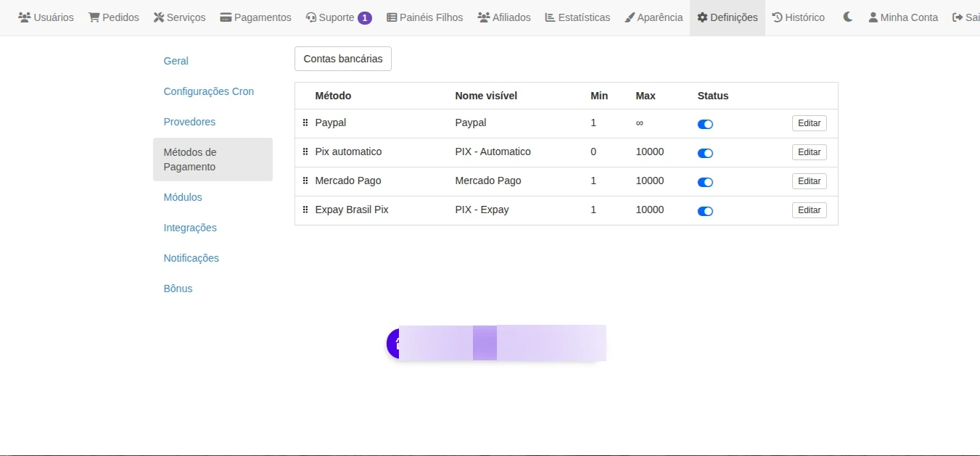The image size is (980, 456).
Task: Open the Estatísticas page
Action: (x=577, y=17)
